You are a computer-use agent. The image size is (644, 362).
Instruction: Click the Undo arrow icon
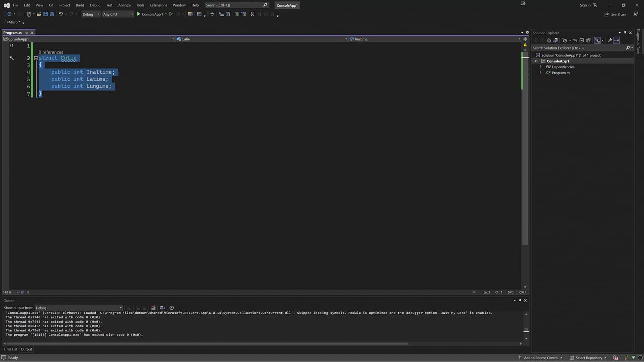click(x=61, y=14)
